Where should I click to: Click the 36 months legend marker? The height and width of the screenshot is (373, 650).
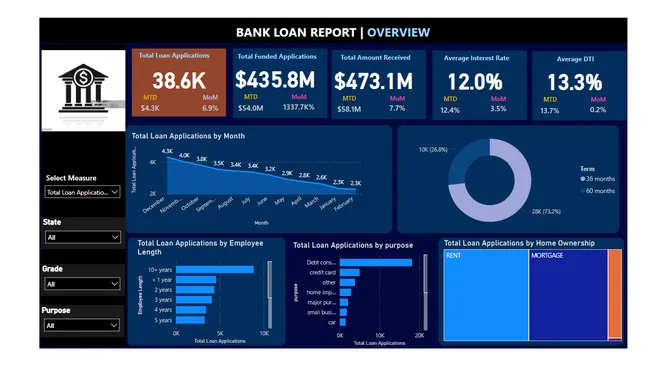click(x=583, y=179)
